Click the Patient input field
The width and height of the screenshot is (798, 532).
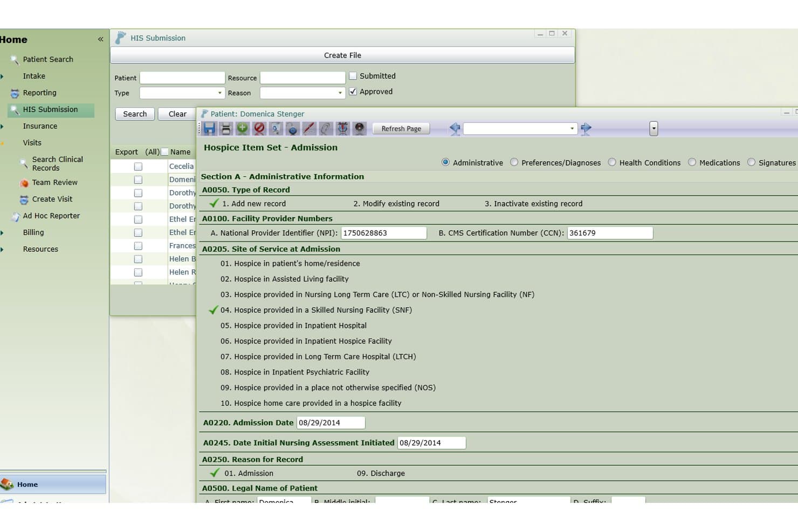(182, 78)
